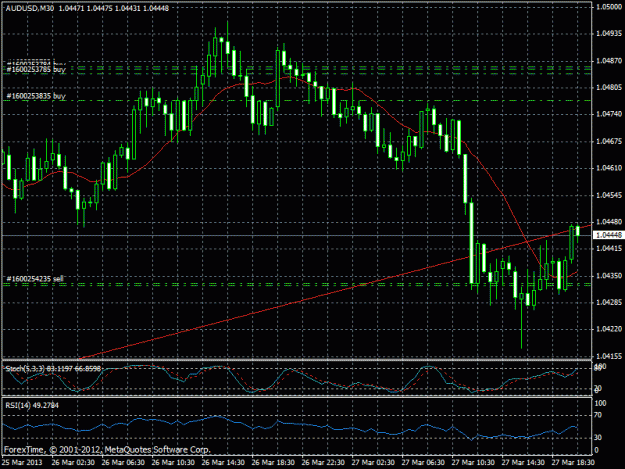The image size is (625, 469).
Task: Click the 1.04285 price axis label
Action: pyautogui.click(x=609, y=302)
